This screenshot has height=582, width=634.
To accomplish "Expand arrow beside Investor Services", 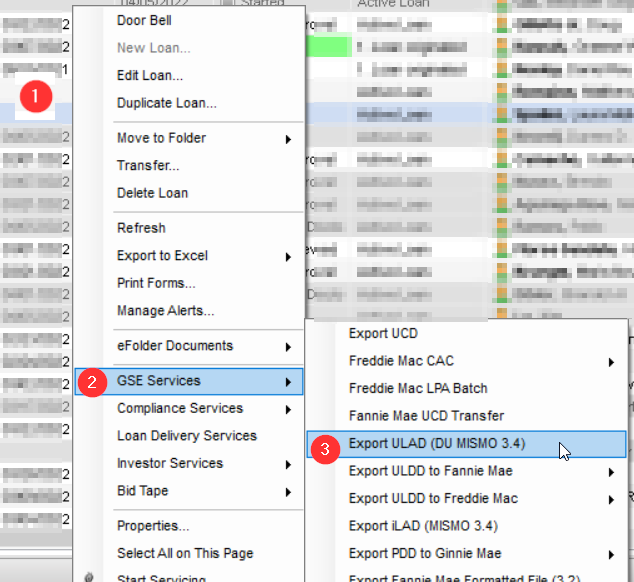I will click(x=288, y=465).
